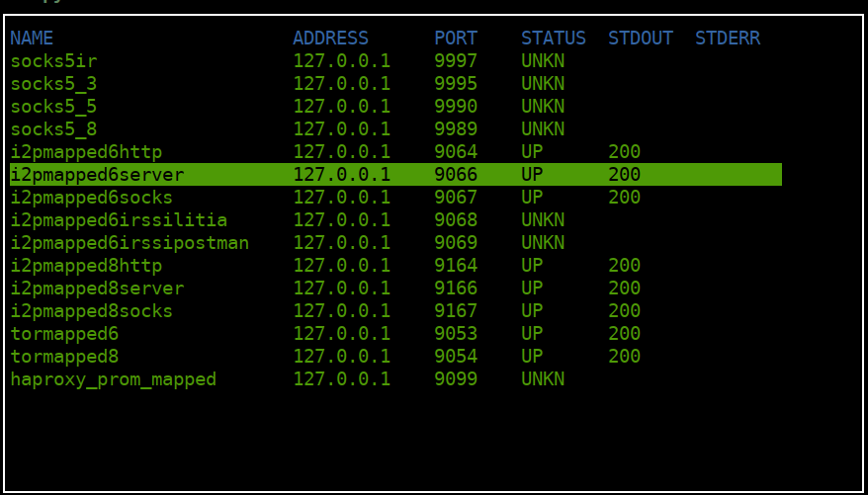Select the i2pmapped8server row
868x495 pixels.
(395, 288)
